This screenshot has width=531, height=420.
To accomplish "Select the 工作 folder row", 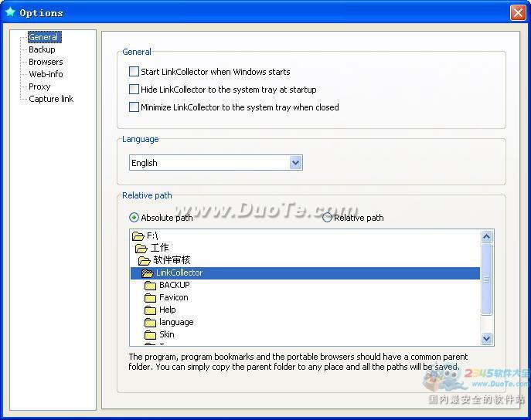I will 305,248.
